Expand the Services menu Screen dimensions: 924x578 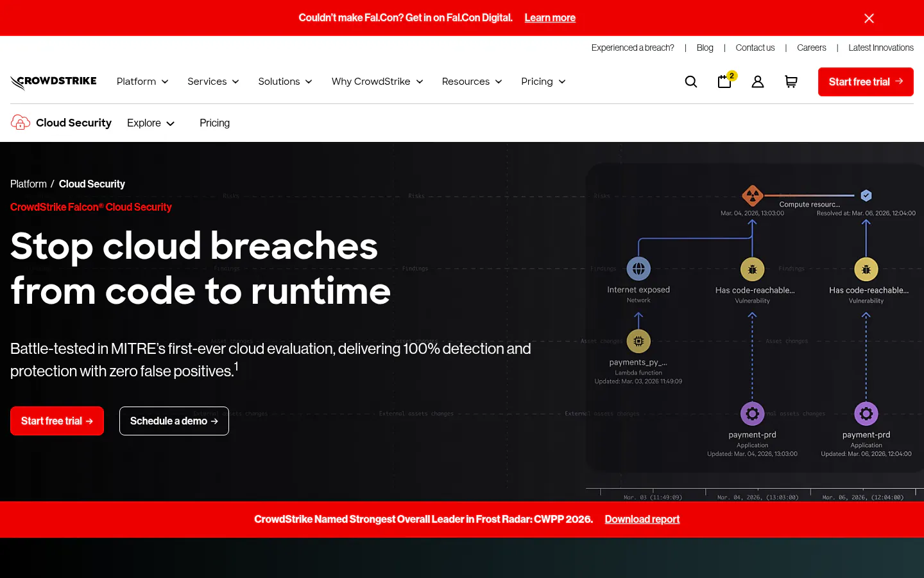pyautogui.click(x=213, y=82)
